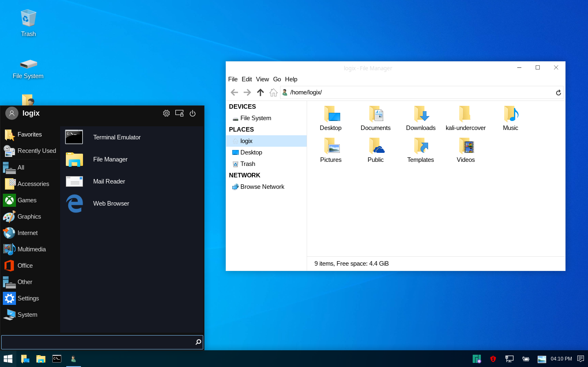Launch the Mail Reader application
Viewport: 588px width, 367px height.
(109, 181)
